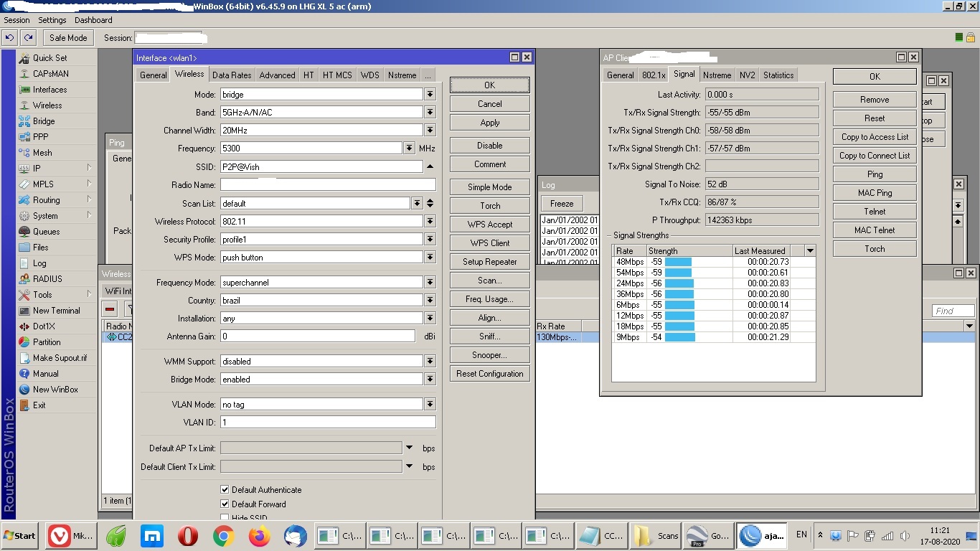Open Mode dropdown in wlan1 window
Viewport: 980px width, 551px height.
click(x=430, y=95)
